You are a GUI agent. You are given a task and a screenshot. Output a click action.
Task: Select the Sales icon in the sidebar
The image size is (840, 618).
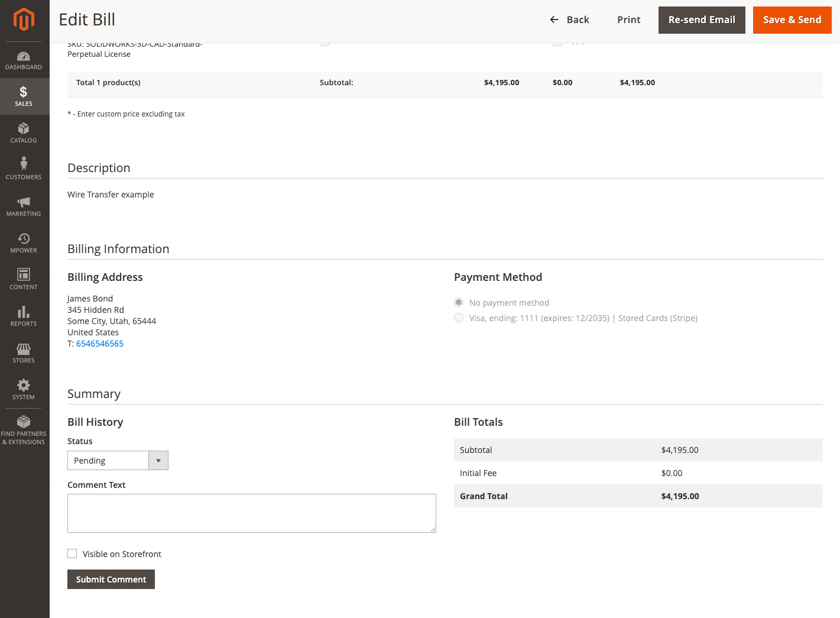[24, 96]
